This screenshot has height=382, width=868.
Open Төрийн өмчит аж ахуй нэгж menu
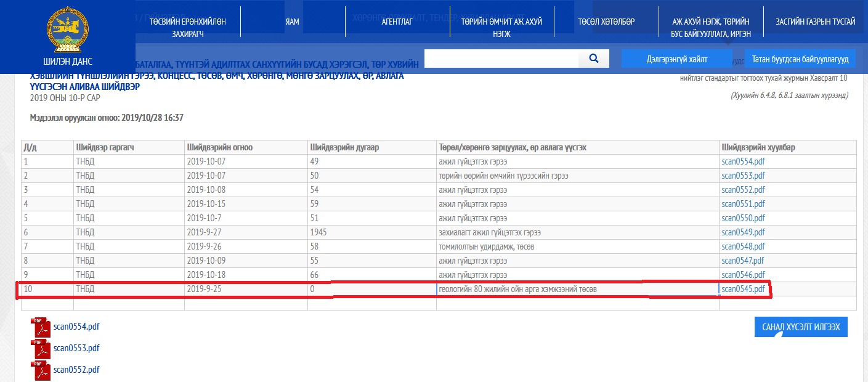tap(501, 28)
